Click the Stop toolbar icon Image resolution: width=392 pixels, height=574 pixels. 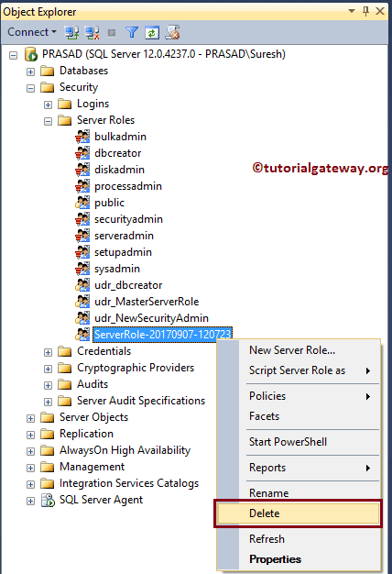point(112,33)
